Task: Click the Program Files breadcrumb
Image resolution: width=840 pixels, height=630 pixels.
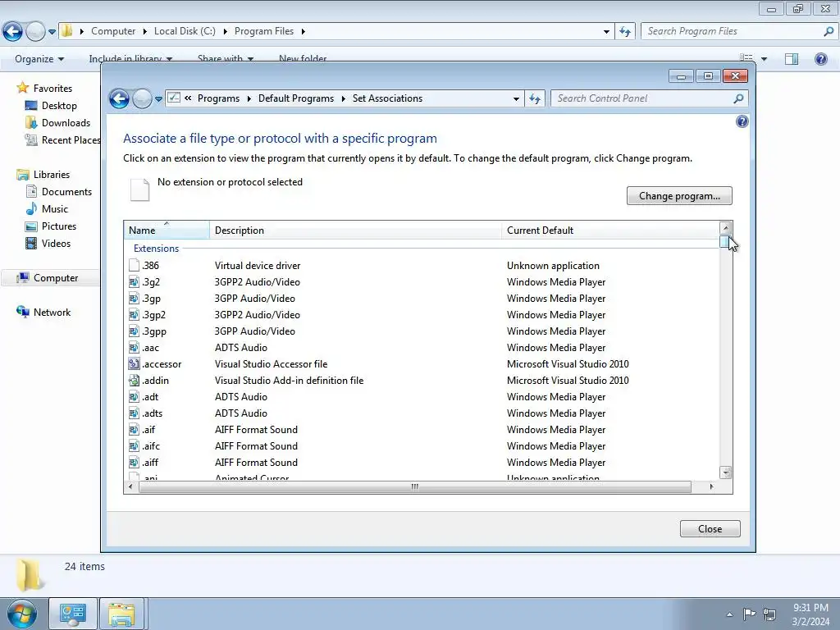Action: pos(264,31)
